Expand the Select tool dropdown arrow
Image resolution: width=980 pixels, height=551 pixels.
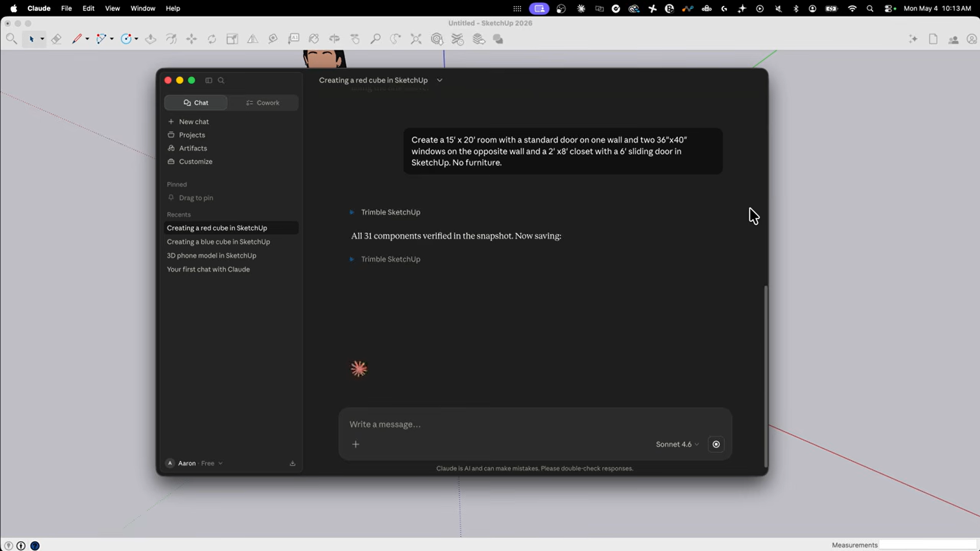point(42,39)
